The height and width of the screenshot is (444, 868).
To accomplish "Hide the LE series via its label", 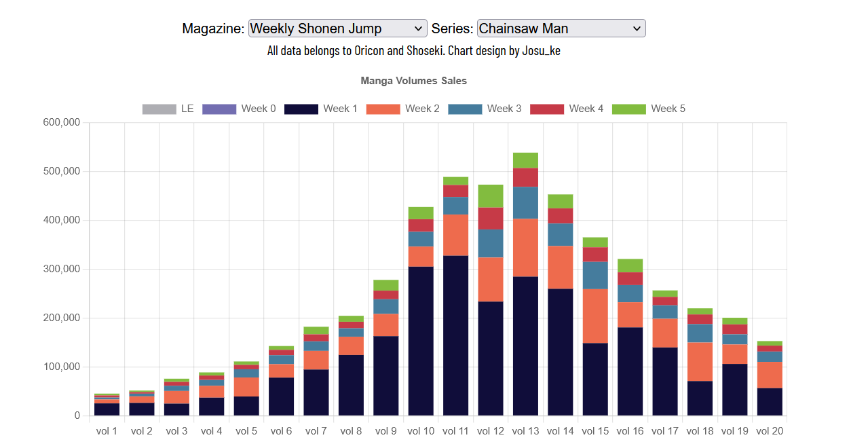I will (187, 109).
